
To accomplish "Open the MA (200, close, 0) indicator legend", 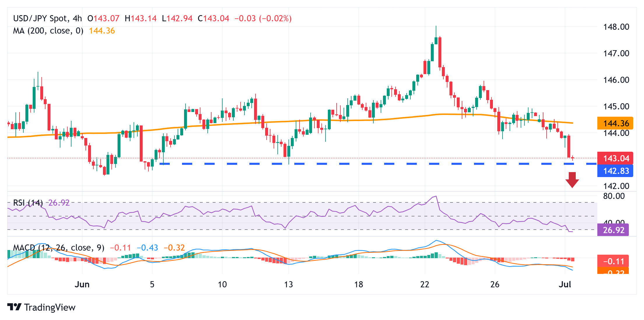I will (x=48, y=31).
